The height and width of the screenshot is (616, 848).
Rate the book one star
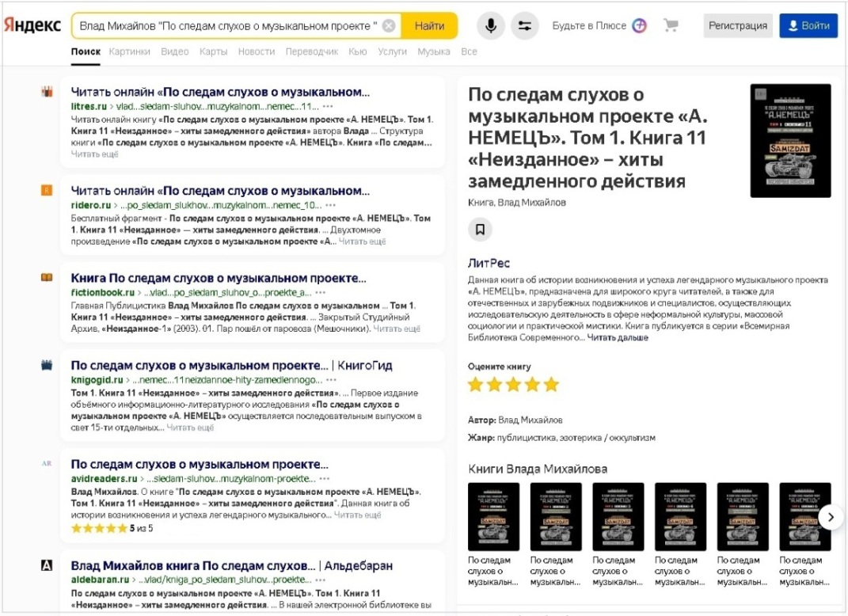[x=475, y=385]
